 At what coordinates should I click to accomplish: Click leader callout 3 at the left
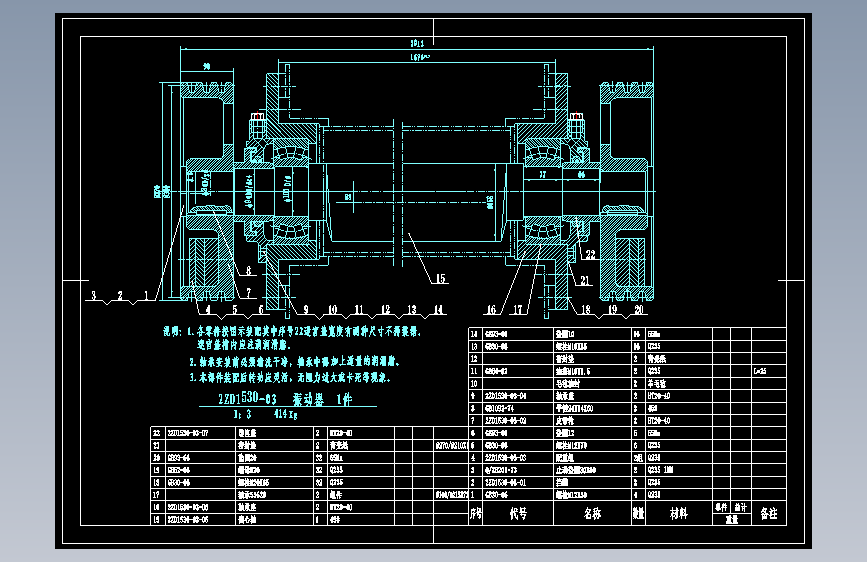(93, 296)
